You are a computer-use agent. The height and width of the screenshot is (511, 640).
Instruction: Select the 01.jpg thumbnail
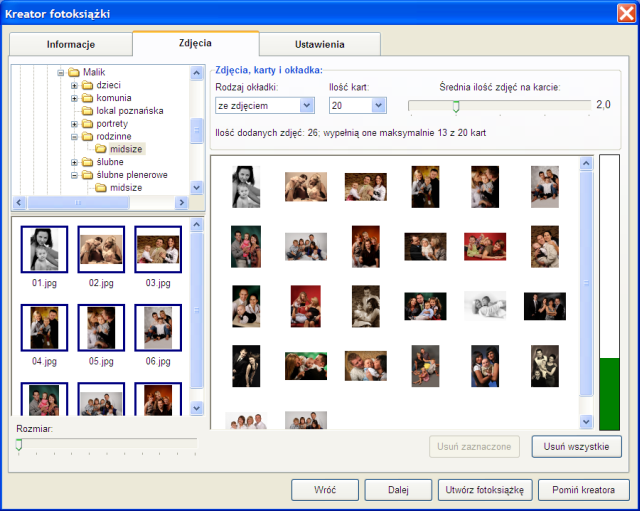pyautogui.click(x=44, y=250)
